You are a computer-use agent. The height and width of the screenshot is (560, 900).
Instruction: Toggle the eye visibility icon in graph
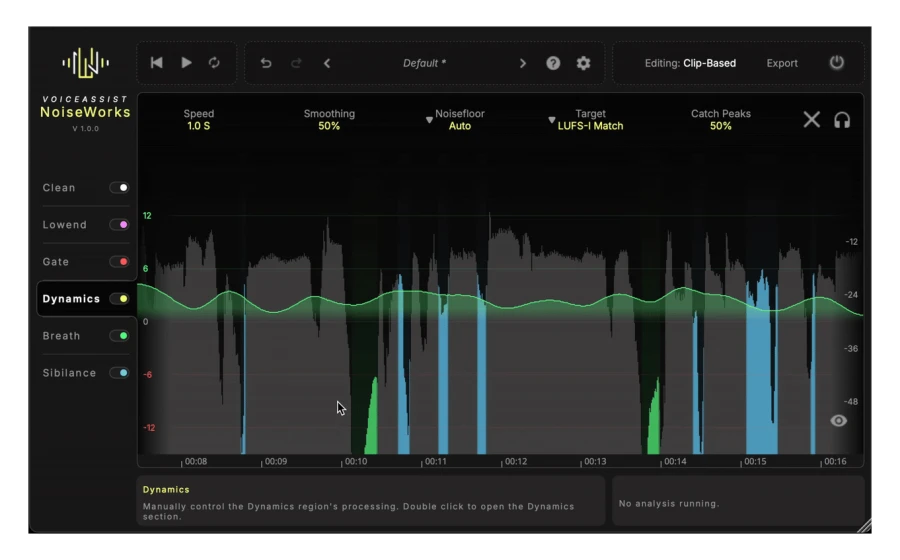(x=838, y=421)
